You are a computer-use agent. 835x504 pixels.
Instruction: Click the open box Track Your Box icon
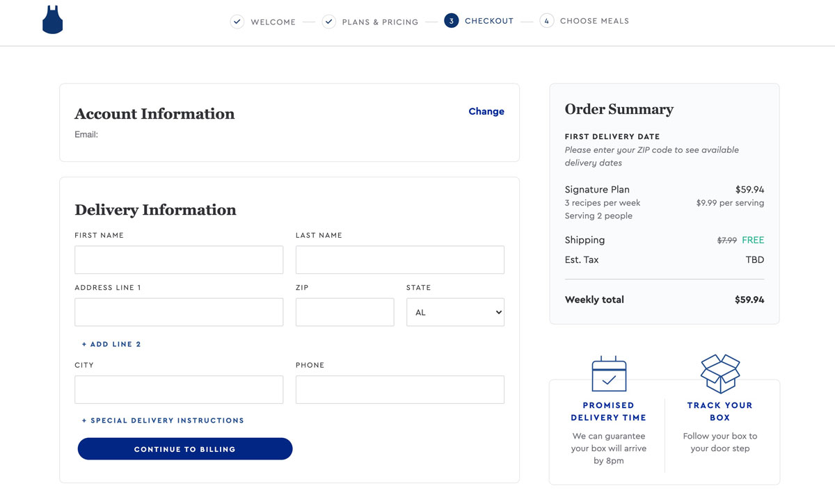(x=720, y=374)
